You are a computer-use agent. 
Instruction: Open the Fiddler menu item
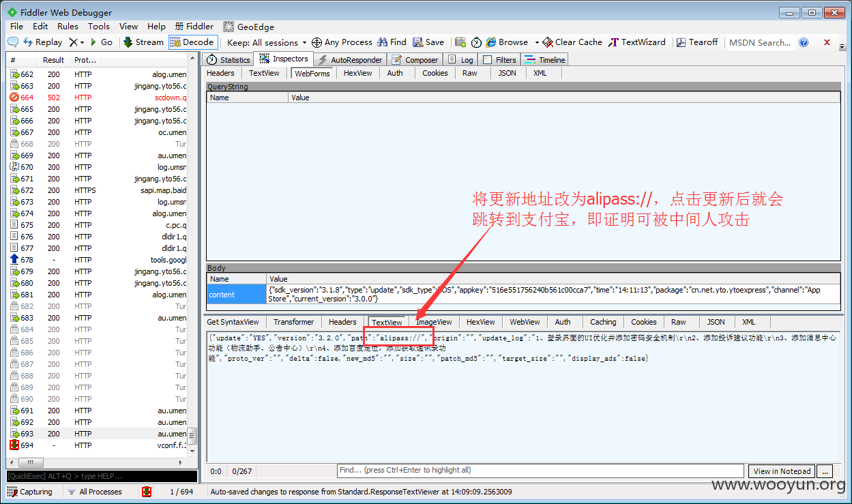pos(194,27)
